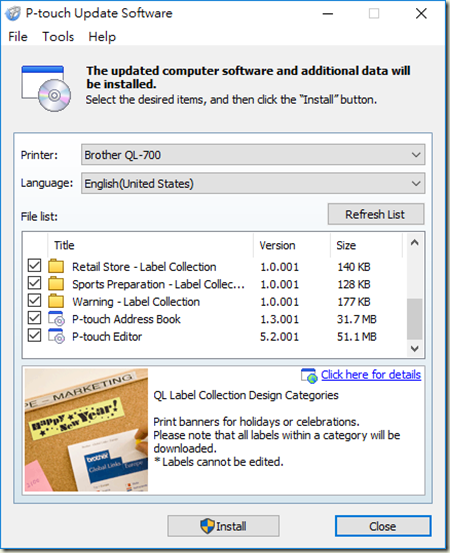Screen dimensions: 450x553
Task: Click the 177 KB size value
Action: coord(354,302)
